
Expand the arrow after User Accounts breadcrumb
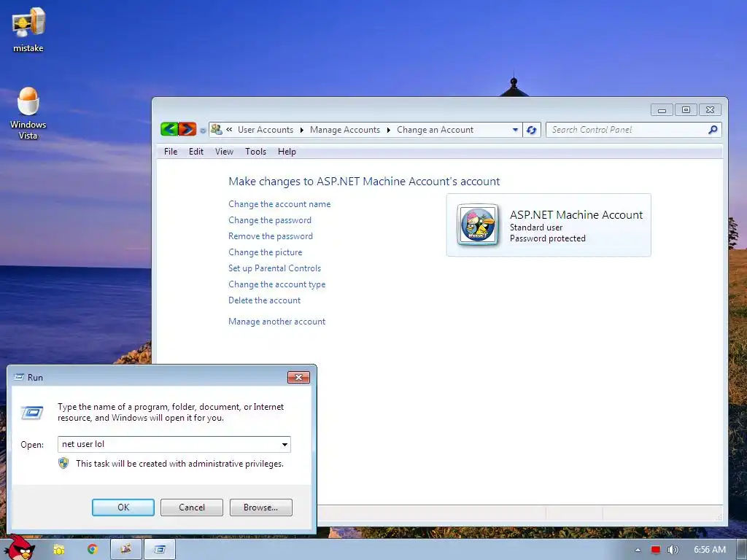(301, 130)
